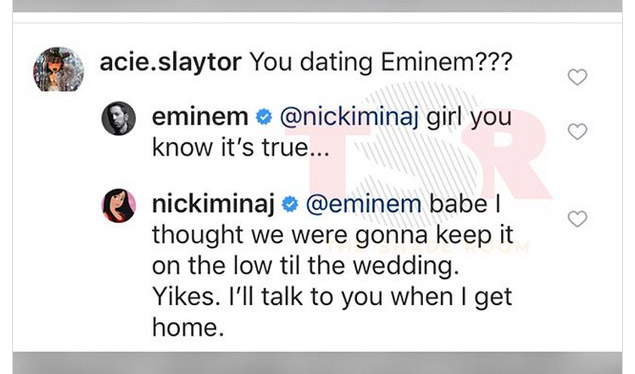Click the "on the low til the wedding" line
635x374 pixels.
tap(306, 266)
